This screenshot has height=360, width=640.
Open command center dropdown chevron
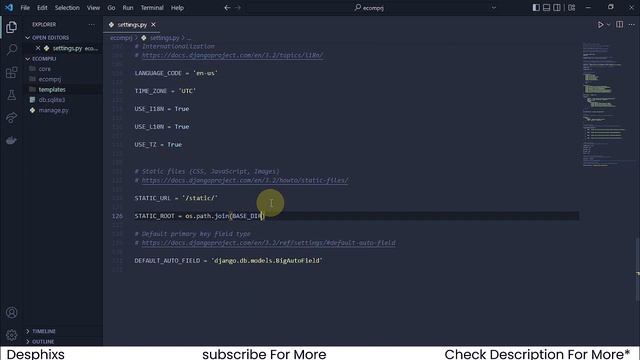(x=493, y=8)
